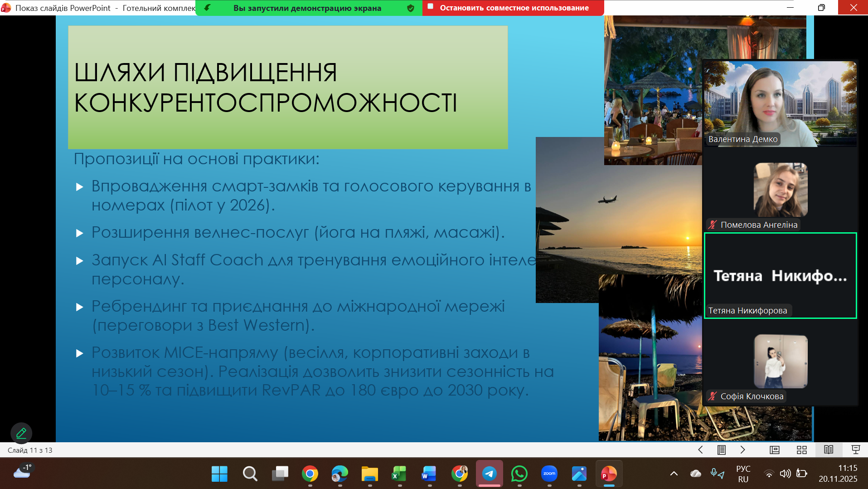Open Google Chrome next to Task View

(x=310, y=474)
